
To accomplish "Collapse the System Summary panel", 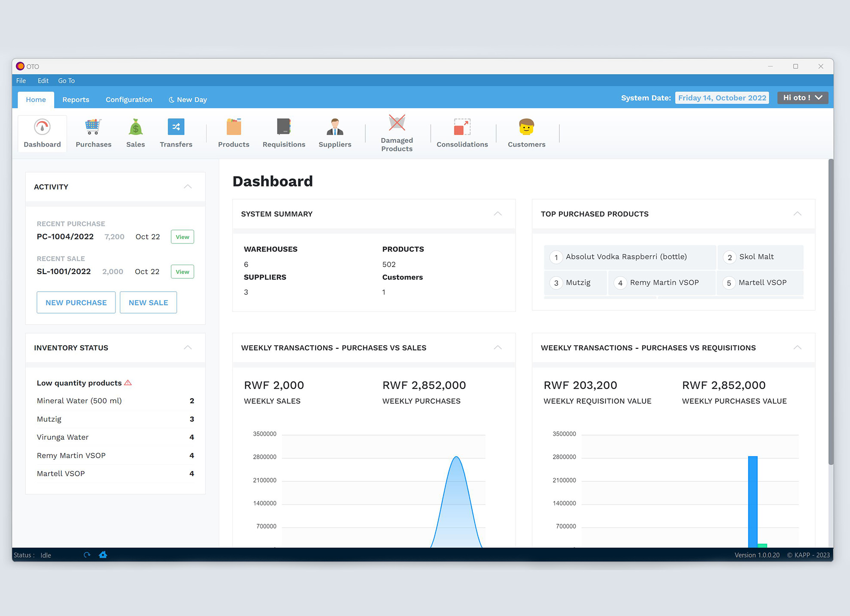I will pyautogui.click(x=498, y=214).
